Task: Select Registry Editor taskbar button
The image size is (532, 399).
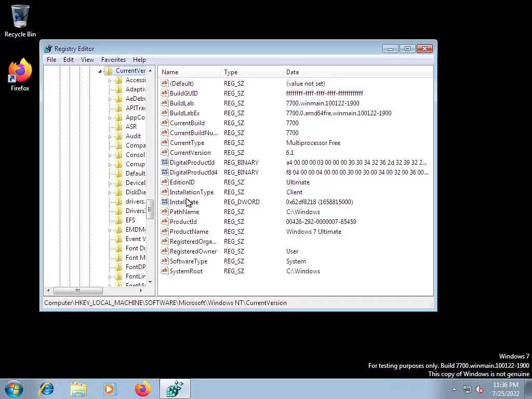Action: (175, 389)
